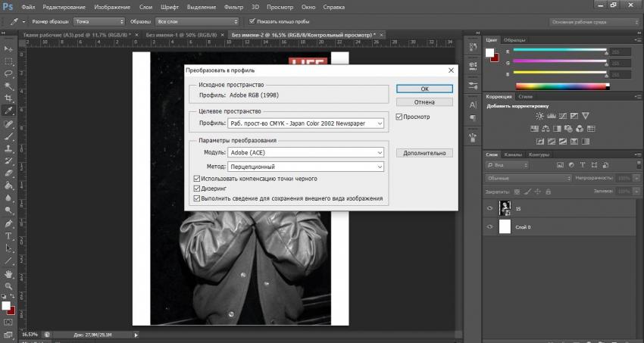The width and height of the screenshot is (644, 343).
Task: Select the Lasso tool
Action: point(9,73)
